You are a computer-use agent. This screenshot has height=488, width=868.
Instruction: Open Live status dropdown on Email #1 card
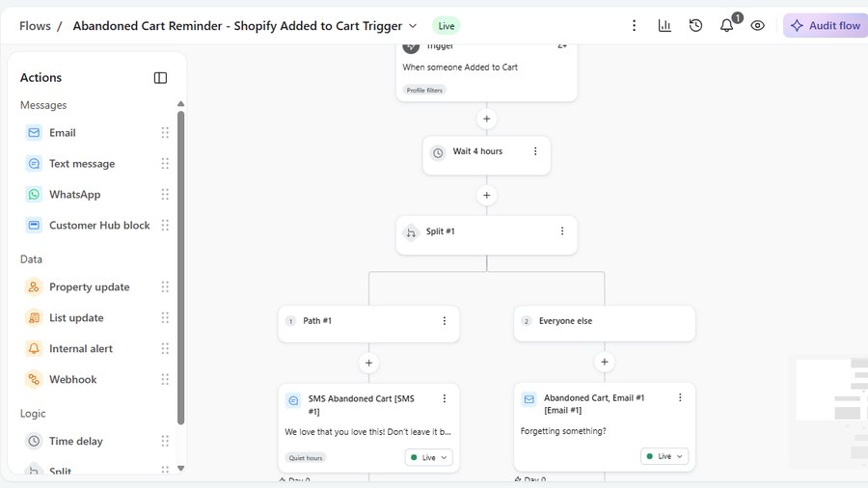665,456
